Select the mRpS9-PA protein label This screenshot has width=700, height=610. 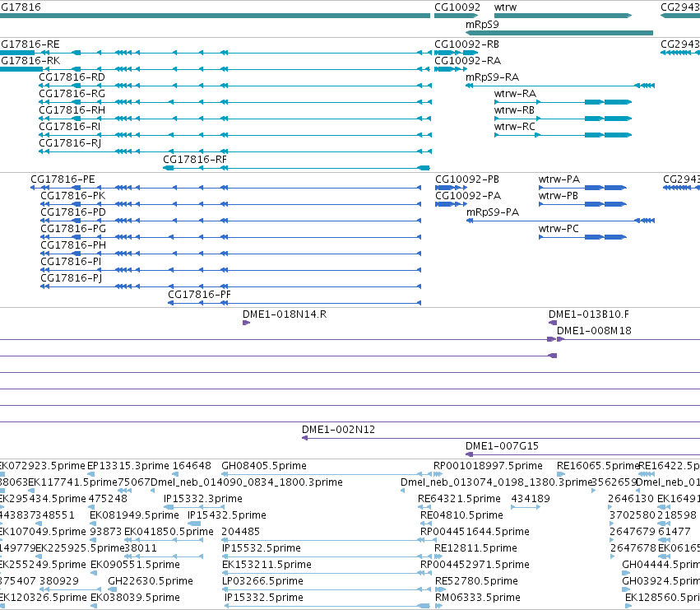493,212
